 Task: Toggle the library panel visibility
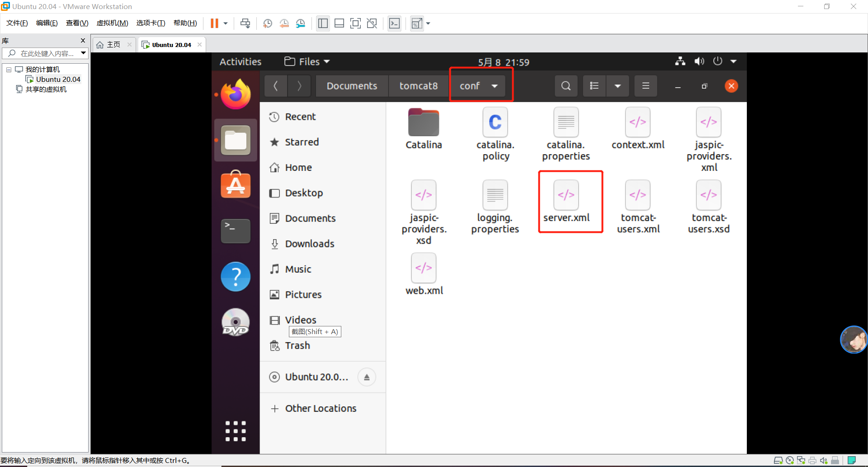(323, 23)
